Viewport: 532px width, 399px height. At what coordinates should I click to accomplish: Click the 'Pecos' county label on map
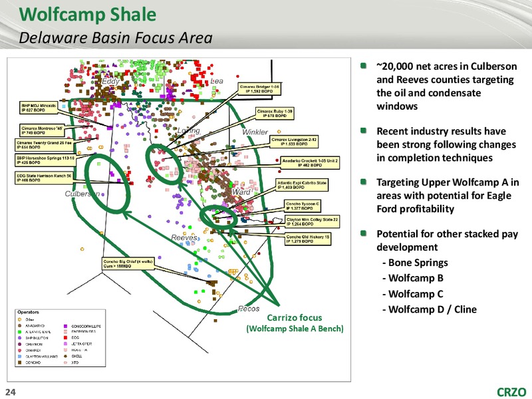[248, 309]
